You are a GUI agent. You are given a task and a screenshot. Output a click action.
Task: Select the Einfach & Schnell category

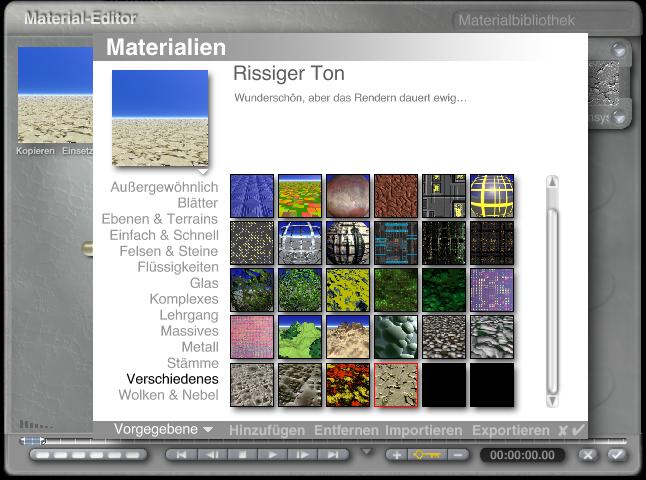pos(164,235)
